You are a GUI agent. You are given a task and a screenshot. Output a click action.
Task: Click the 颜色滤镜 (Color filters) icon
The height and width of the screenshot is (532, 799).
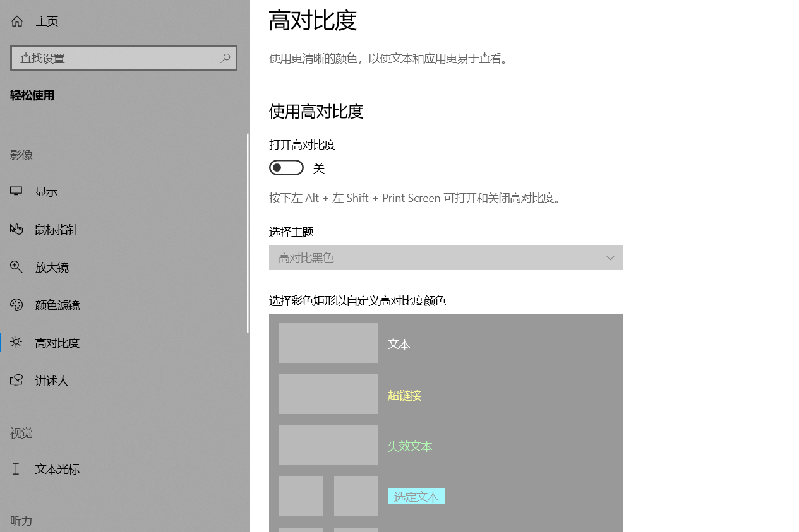(x=16, y=305)
